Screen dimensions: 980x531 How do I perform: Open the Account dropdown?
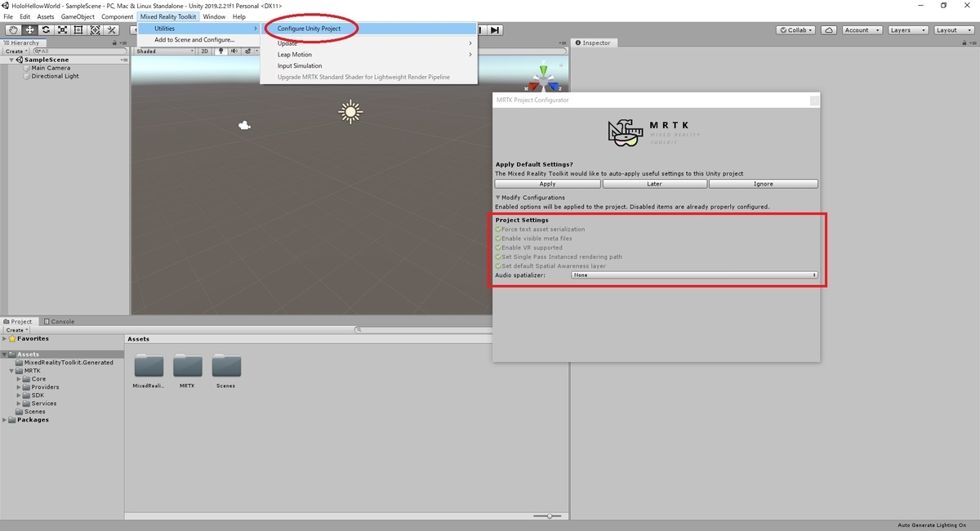pyautogui.click(x=862, y=30)
